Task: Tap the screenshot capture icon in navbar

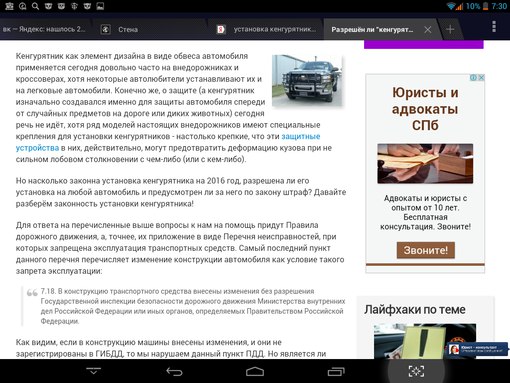Action: (x=416, y=371)
